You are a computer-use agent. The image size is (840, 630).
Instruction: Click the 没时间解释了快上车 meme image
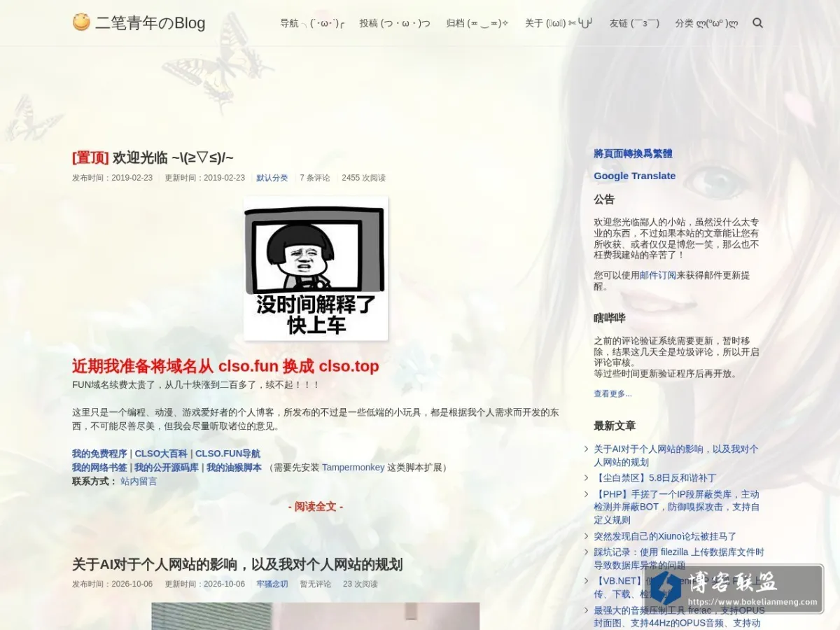click(316, 268)
